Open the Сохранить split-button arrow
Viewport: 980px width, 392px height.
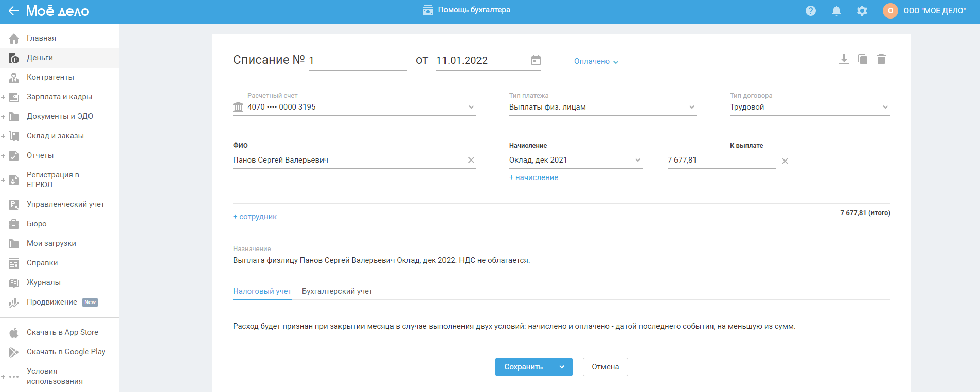tap(562, 367)
